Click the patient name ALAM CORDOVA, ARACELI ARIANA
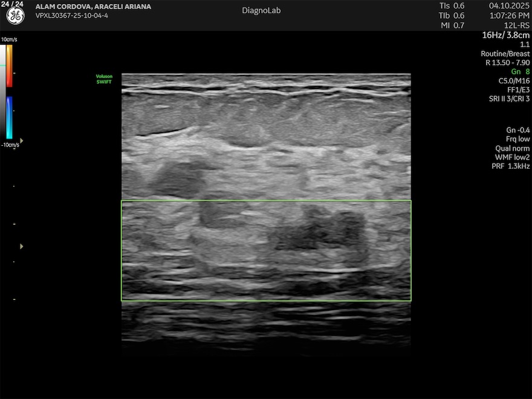Image resolution: width=532 pixels, height=399 pixels. 93,7
